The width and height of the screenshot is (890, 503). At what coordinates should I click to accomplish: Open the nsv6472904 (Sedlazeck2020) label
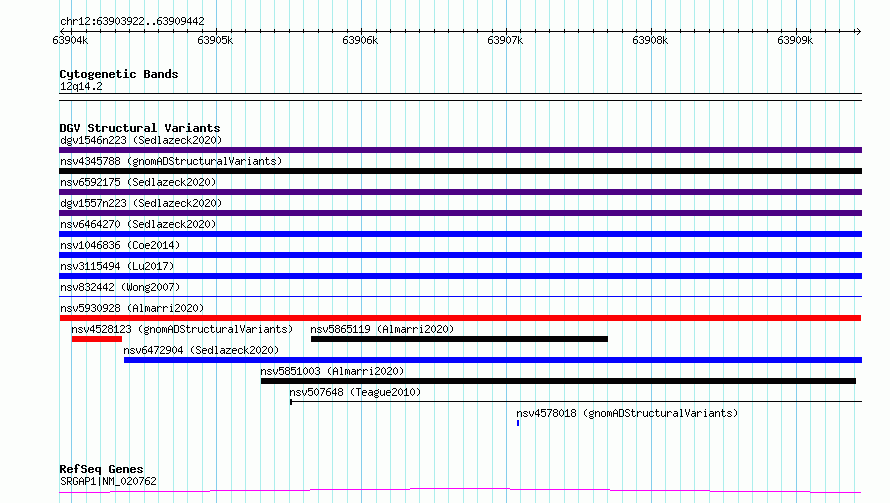[x=201, y=350]
